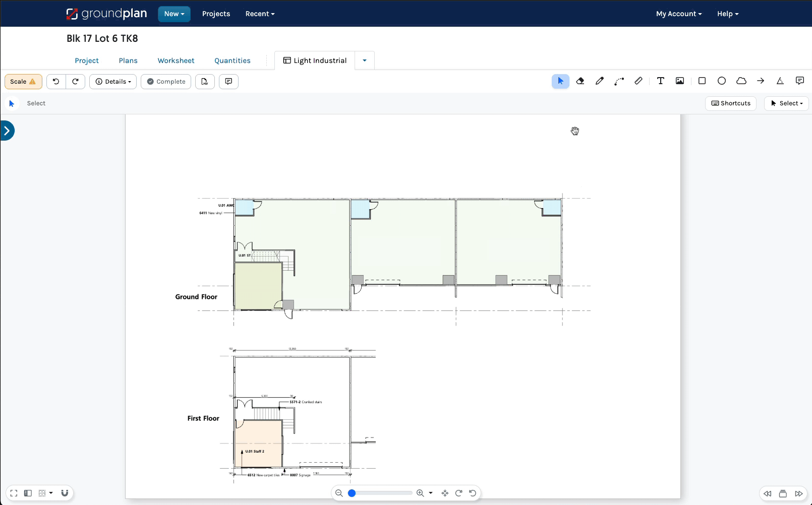The width and height of the screenshot is (812, 505).
Task: Rotate plan clockwise
Action: (458, 493)
